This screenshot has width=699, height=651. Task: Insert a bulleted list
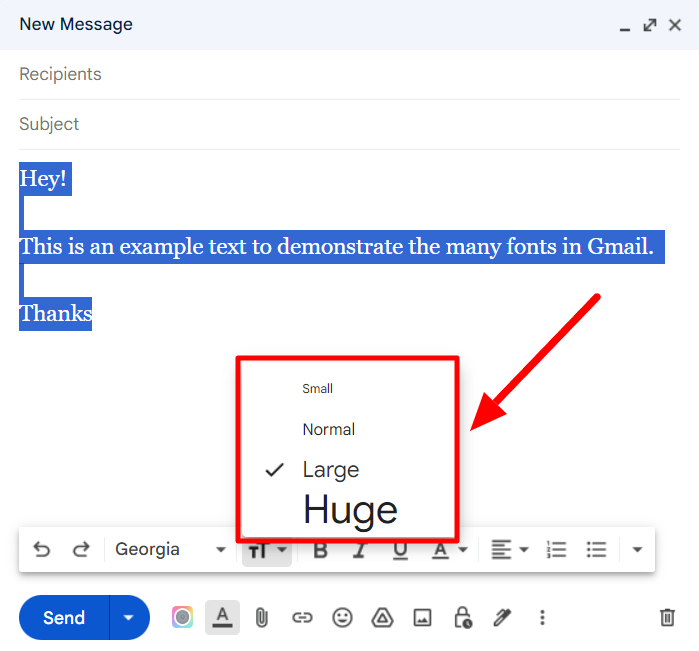coord(596,549)
